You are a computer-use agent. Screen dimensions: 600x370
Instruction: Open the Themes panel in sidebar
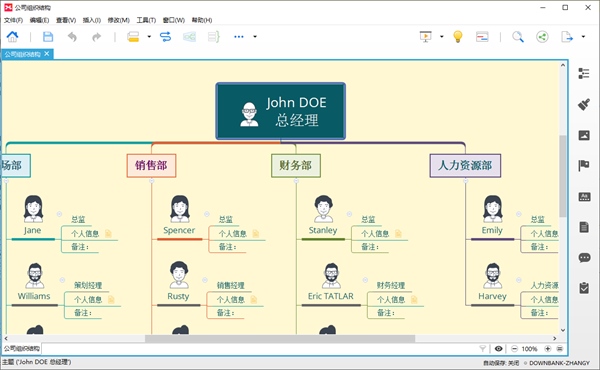pos(584,197)
